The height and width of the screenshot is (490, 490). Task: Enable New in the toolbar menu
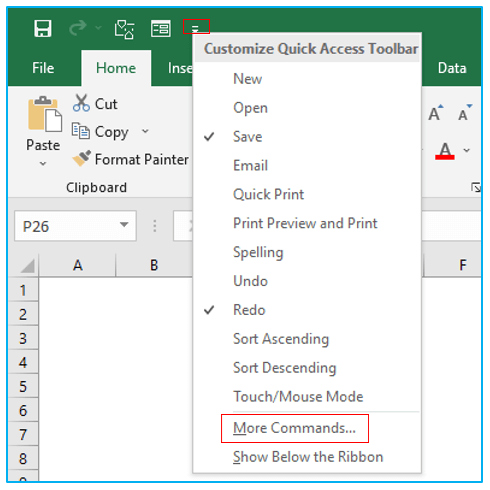pos(307,79)
